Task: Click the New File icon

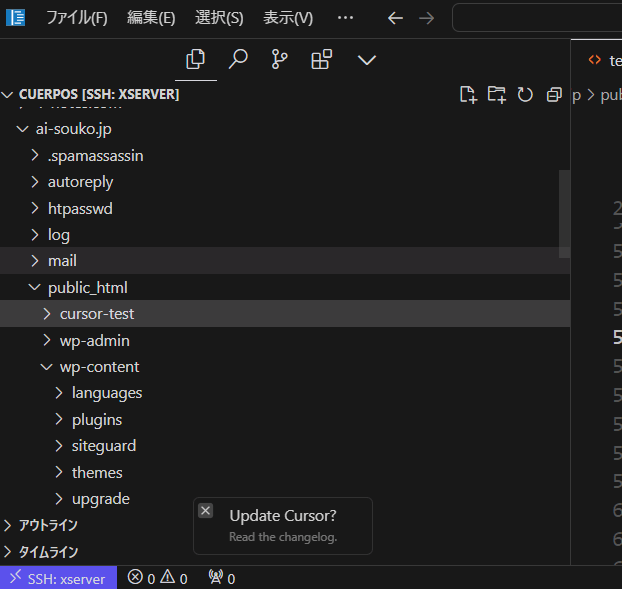Action: tap(468, 95)
